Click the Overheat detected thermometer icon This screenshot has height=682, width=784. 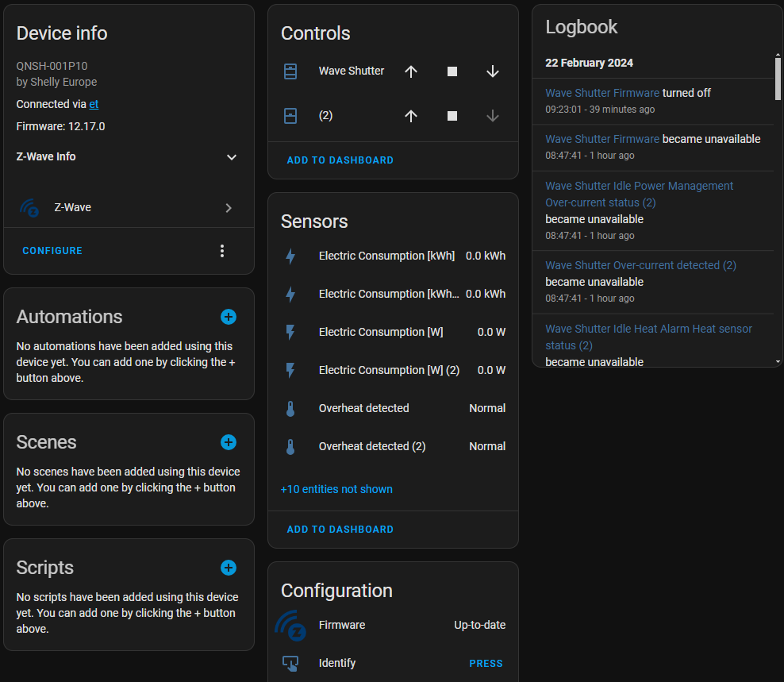pos(290,408)
